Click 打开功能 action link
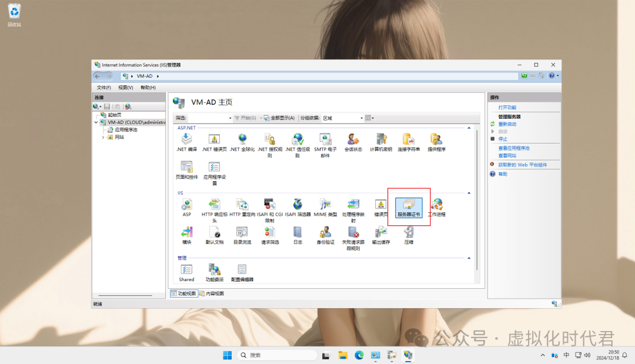The width and height of the screenshot is (635, 364). [x=507, y=107]
